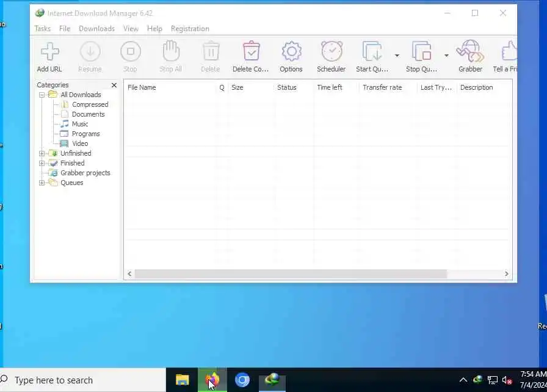
Task: Open Chrome from the taskbar
Action: [x=242, y=380]
